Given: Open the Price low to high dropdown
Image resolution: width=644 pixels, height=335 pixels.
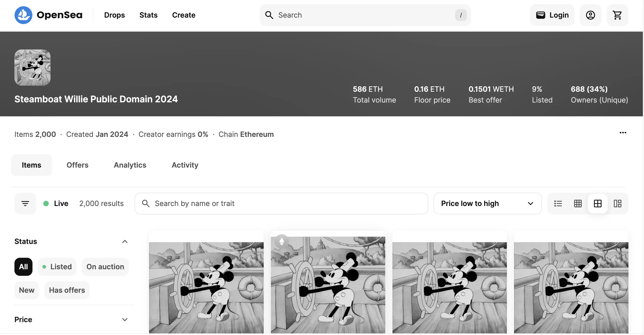Looking at the screenshot, I should point(487,203).
